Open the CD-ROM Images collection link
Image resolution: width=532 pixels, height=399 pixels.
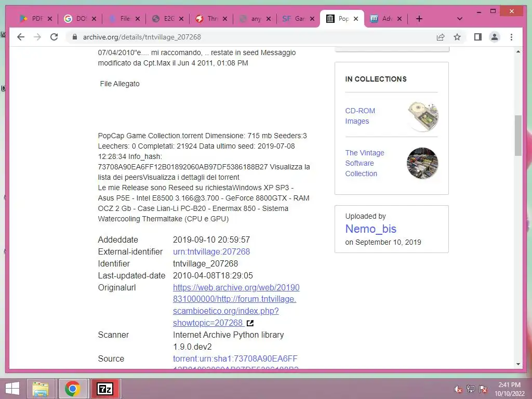360,116
